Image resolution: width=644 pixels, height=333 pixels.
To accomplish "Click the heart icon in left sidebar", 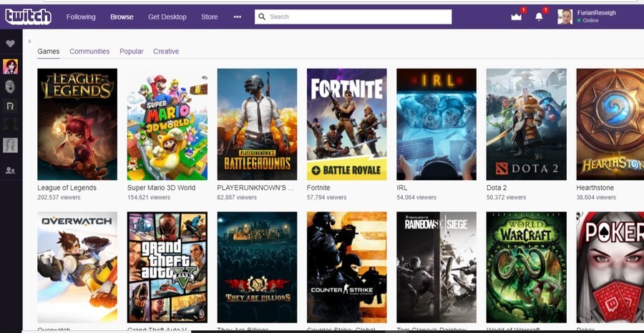I will click(x=10, y=44).
